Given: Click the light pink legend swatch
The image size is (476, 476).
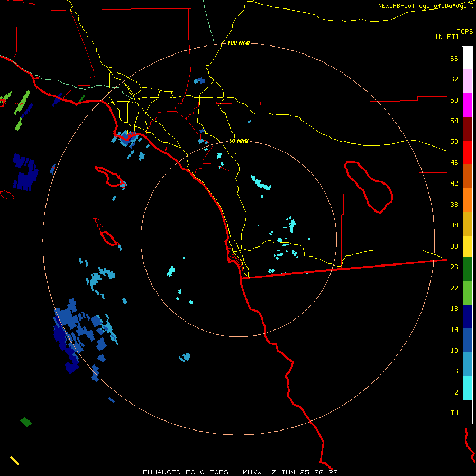Looking at the screenshot, I should [x=467, y=81].
